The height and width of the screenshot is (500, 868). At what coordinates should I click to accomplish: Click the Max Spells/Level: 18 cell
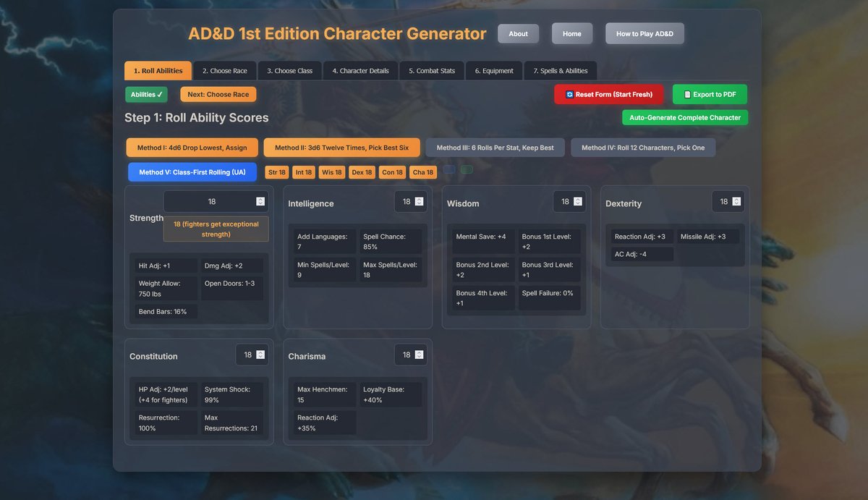[x=391, y=270]
